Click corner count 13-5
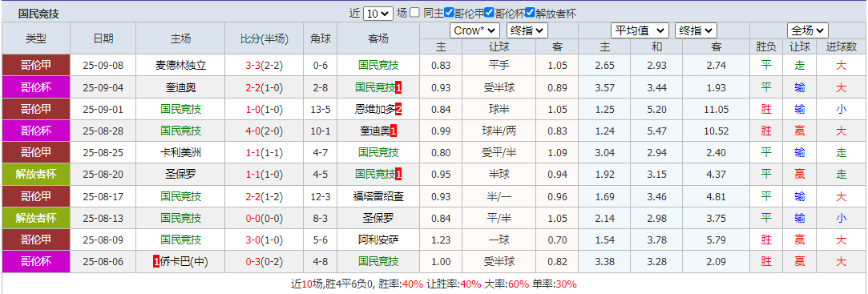 (320, 109)
